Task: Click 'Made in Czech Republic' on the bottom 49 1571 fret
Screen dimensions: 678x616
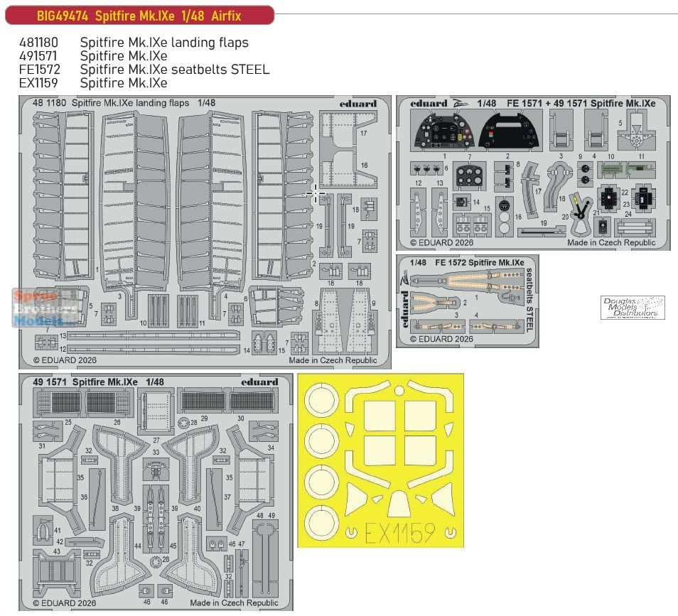Action: (234, 603)
